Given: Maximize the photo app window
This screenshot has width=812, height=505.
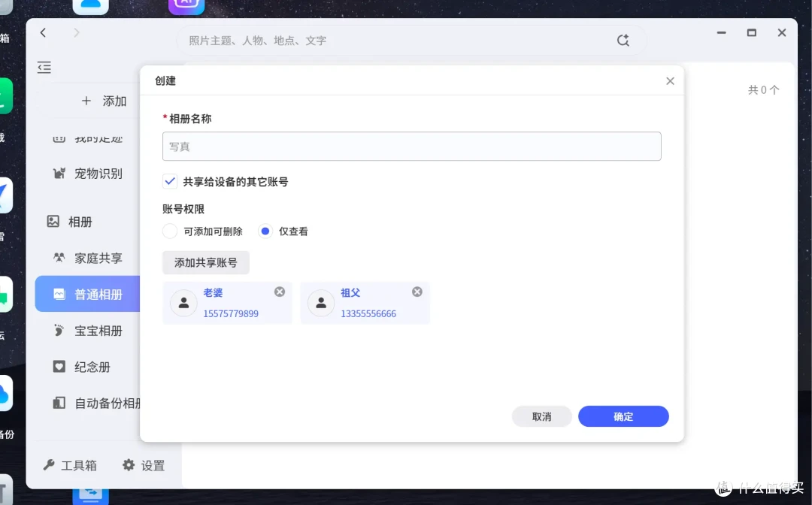Looking at the screenshot, I should (x=751, y=32).
